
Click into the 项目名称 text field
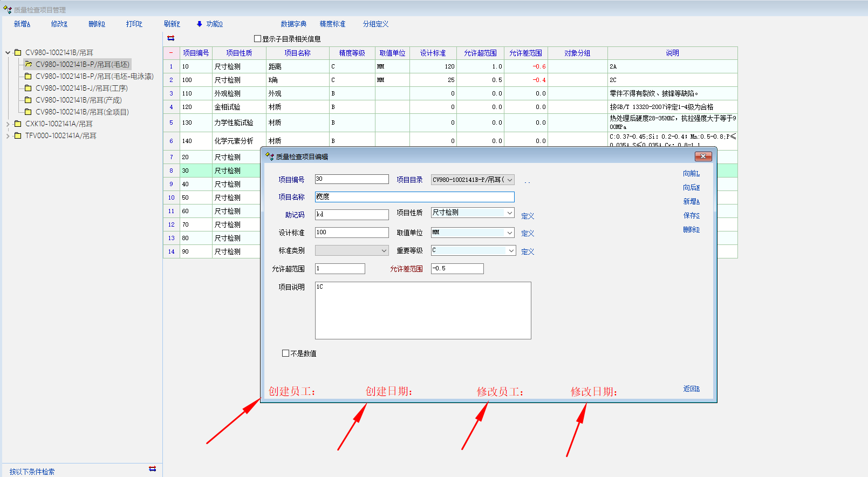414,197
